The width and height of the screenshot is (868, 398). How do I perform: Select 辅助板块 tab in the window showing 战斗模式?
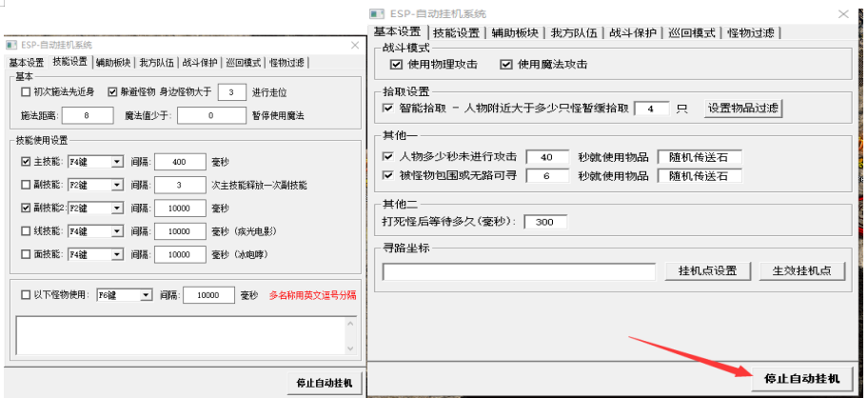pos(515,32)
